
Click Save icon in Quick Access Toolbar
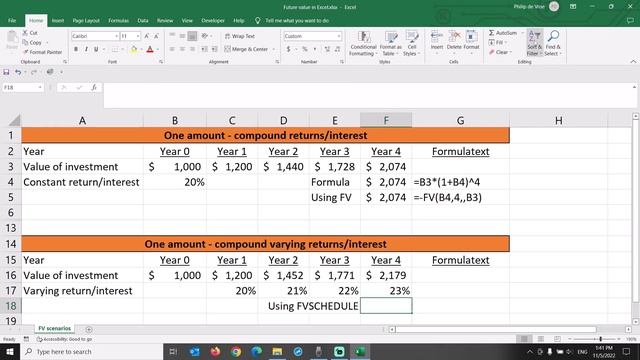[x=6, y=72]
